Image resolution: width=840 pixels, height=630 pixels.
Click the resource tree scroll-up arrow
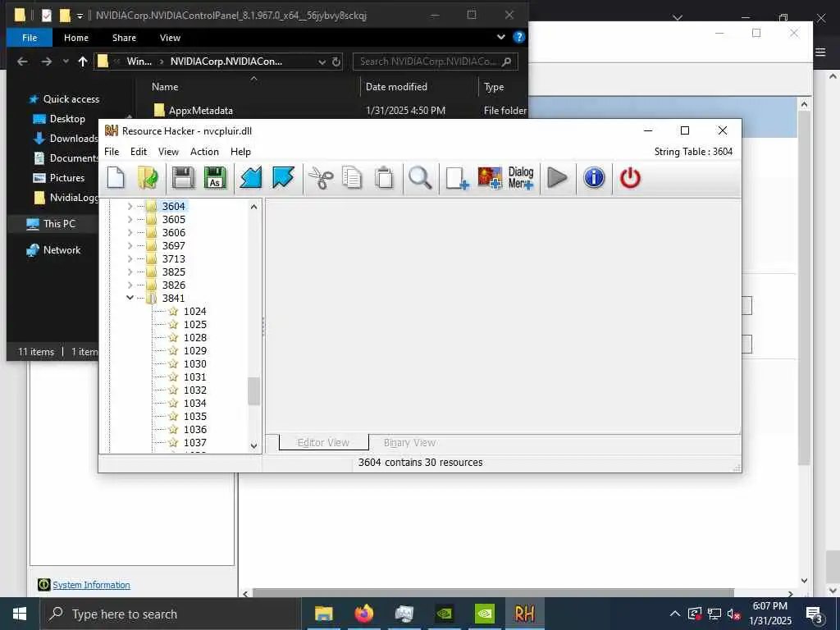254,206
